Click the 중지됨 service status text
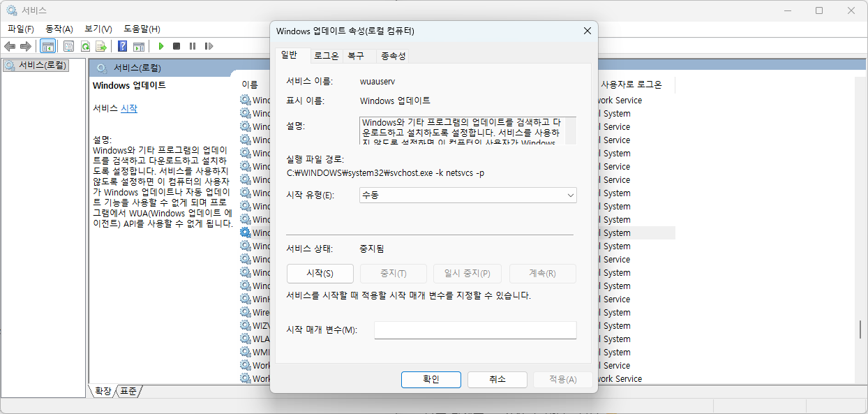 371,248
